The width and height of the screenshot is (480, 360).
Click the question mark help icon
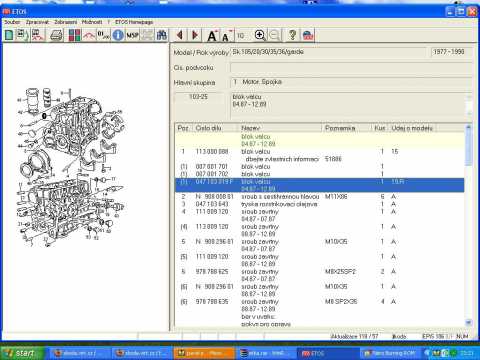pos(292,35)
